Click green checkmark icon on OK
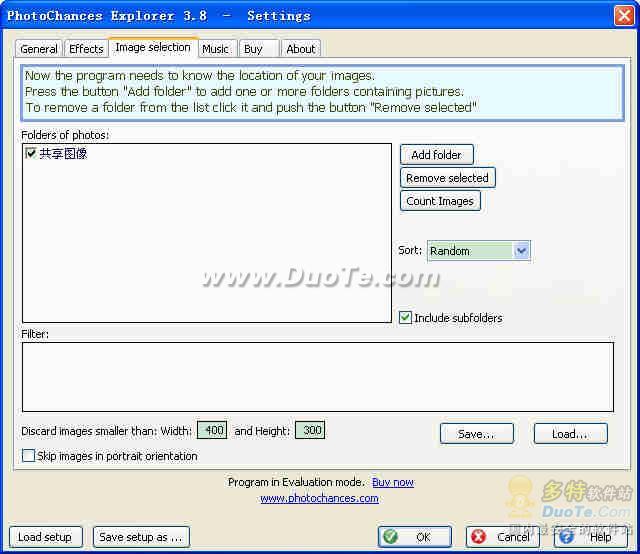This screenshot has height=554, width=640. [x=391, y=536]
